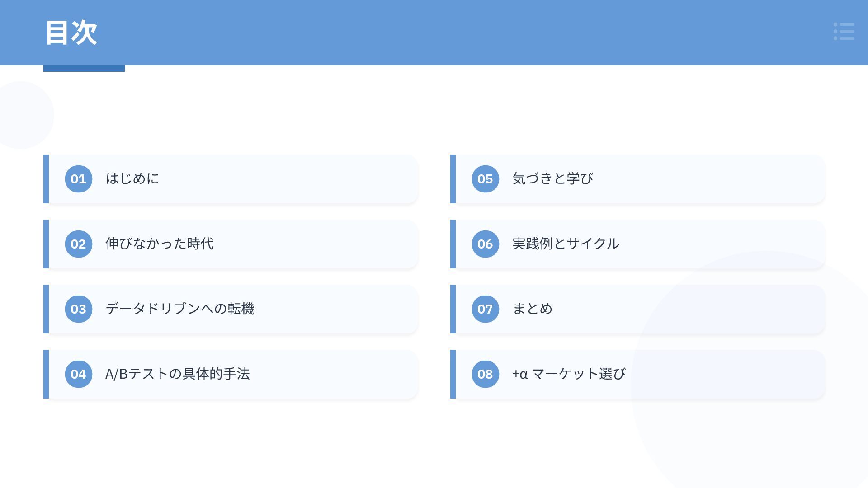Go to the まとめ entry
This screenshot has height=488, width=868.
[637, 309]
